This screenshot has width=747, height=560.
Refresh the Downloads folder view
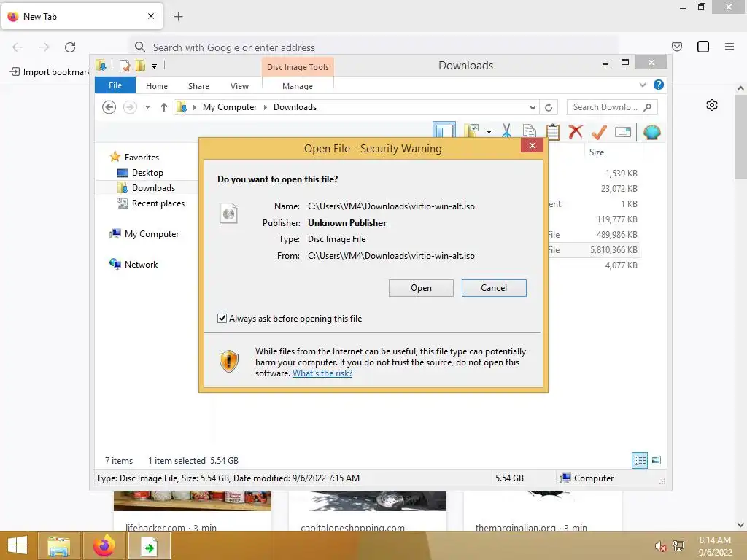[x=549, y=107]
